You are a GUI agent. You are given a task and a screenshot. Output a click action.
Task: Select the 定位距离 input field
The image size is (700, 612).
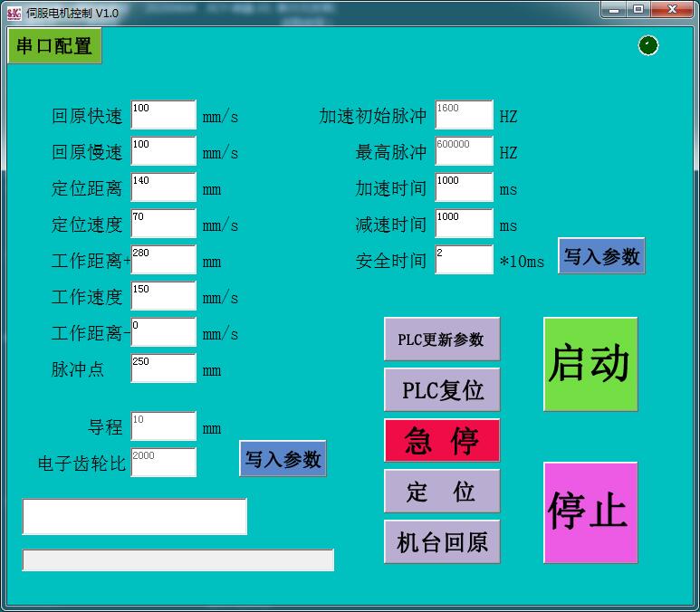coord(163,187)
